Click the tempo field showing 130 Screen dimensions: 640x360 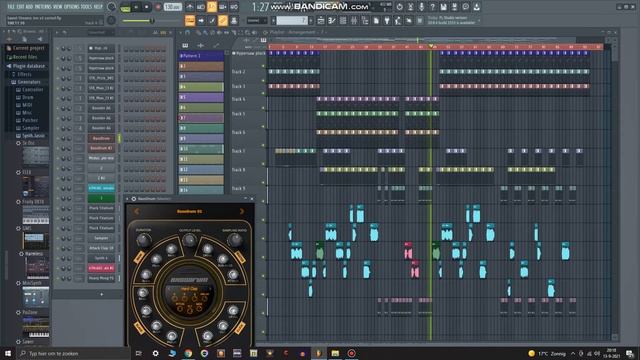(173, 7)
